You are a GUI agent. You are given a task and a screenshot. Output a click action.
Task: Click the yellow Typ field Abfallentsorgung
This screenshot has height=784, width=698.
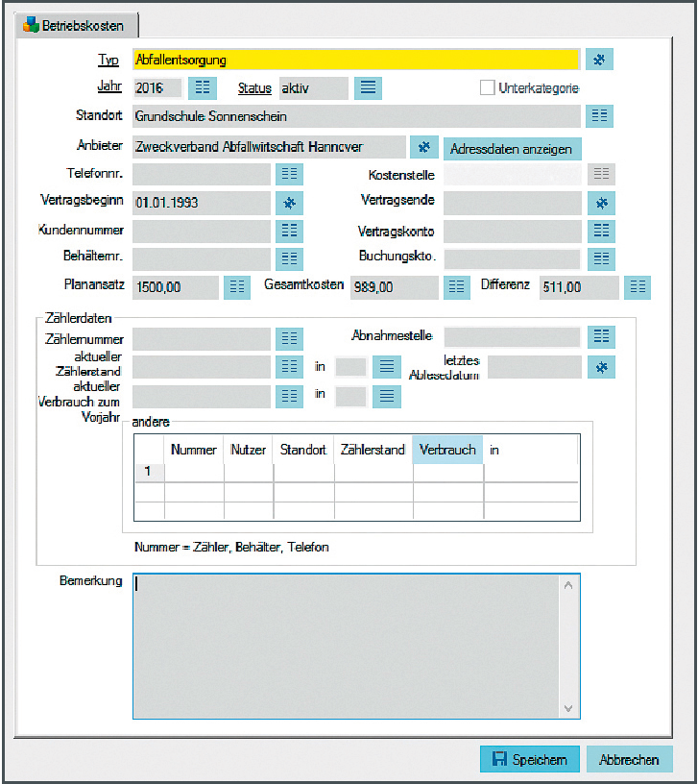[356, 60]
